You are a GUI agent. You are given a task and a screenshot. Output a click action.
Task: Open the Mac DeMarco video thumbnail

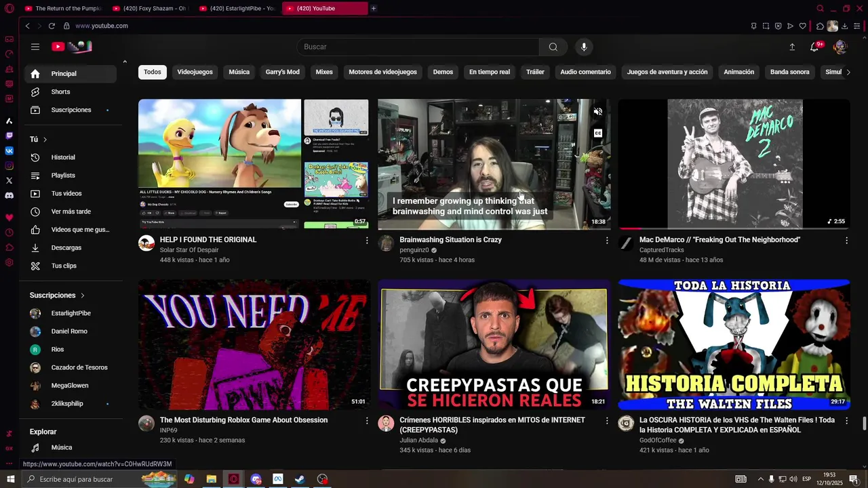(734, 164)
